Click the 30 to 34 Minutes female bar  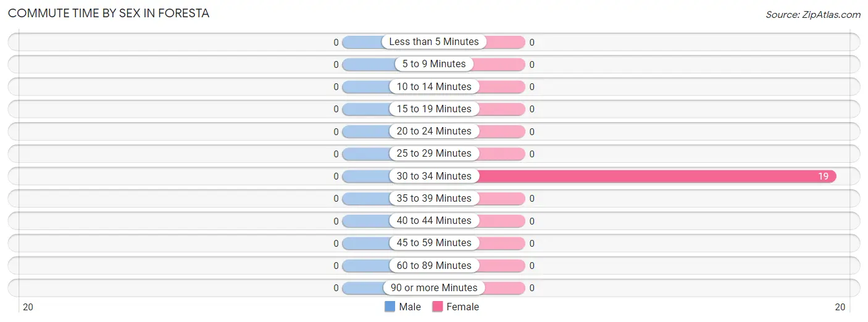pos(656,176)
